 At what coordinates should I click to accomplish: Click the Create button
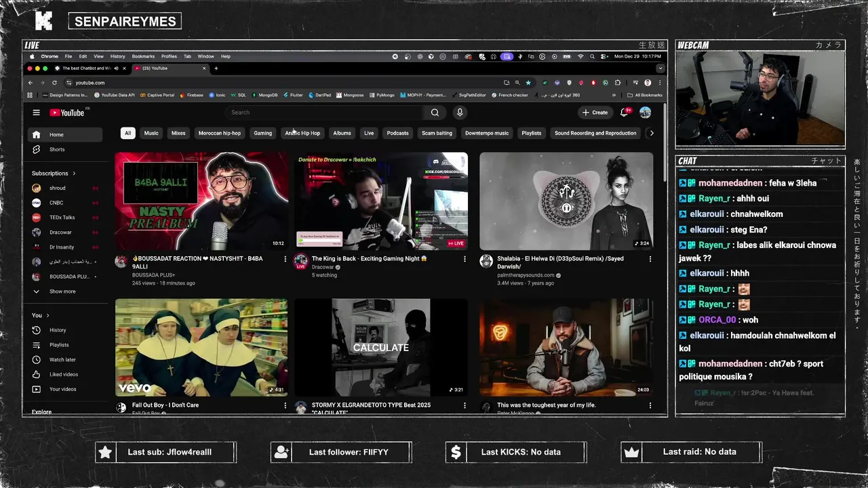[595, 113]
